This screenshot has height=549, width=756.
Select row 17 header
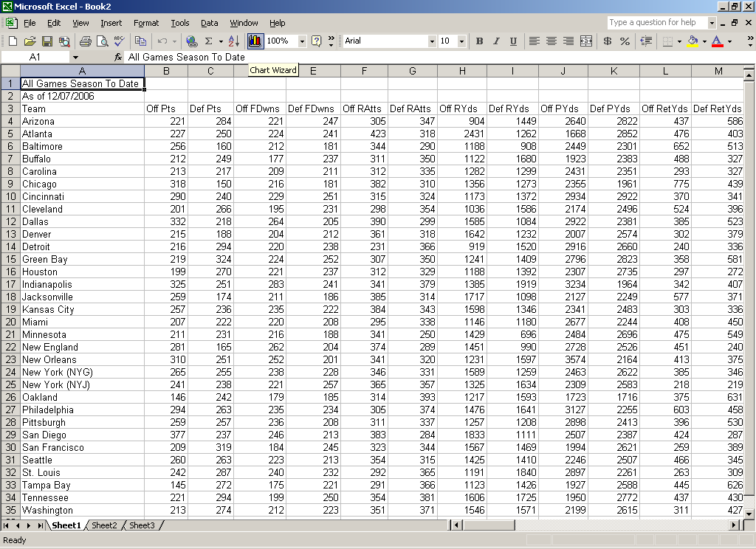(10, 284)
